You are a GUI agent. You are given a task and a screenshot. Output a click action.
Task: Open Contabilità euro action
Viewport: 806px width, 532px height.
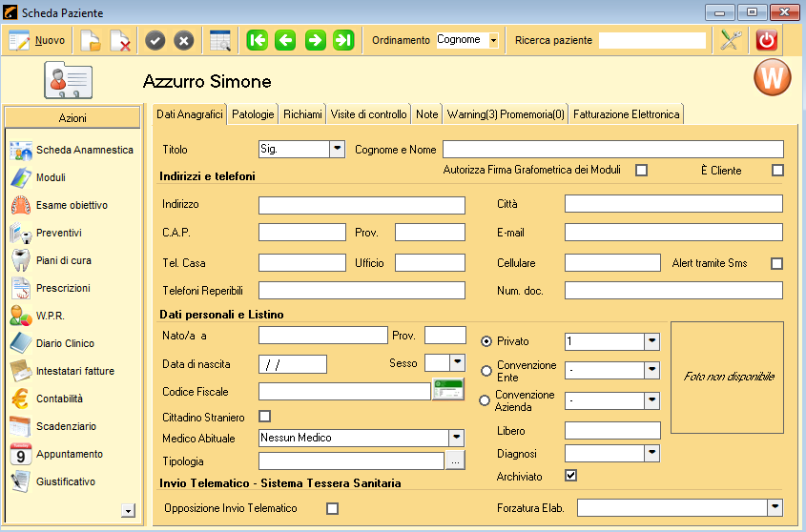click(47, 399)
